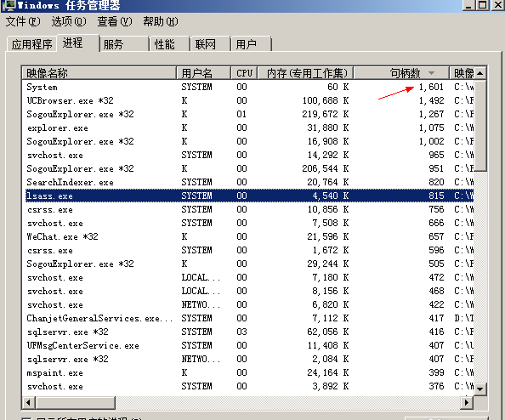Sort by CPU column header
Screen dimensions: 505x420
244,73
